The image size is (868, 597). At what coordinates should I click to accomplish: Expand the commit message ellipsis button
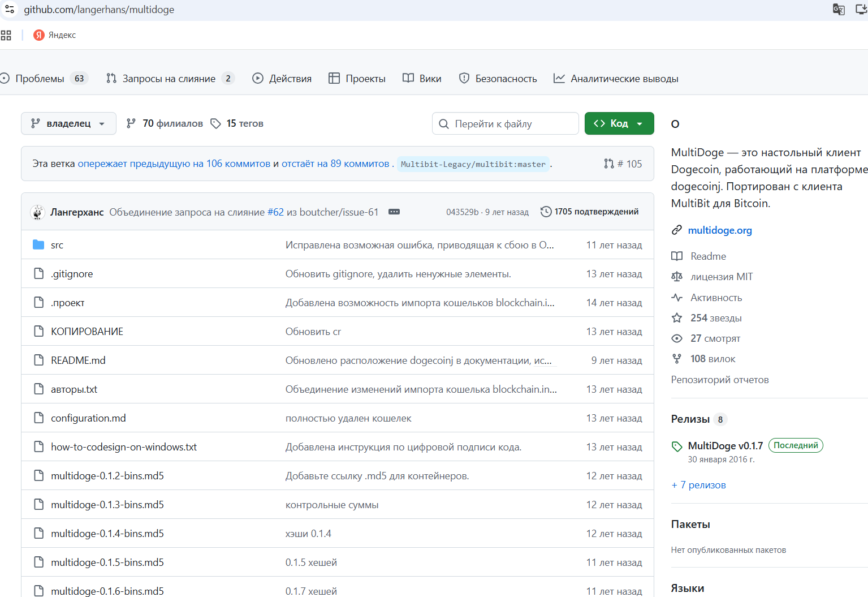pos(394,212)
